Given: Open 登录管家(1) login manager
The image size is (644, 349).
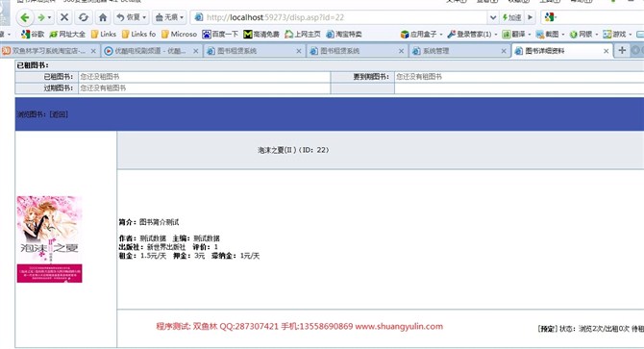Looking at the screenshot, I should point(469,35).
